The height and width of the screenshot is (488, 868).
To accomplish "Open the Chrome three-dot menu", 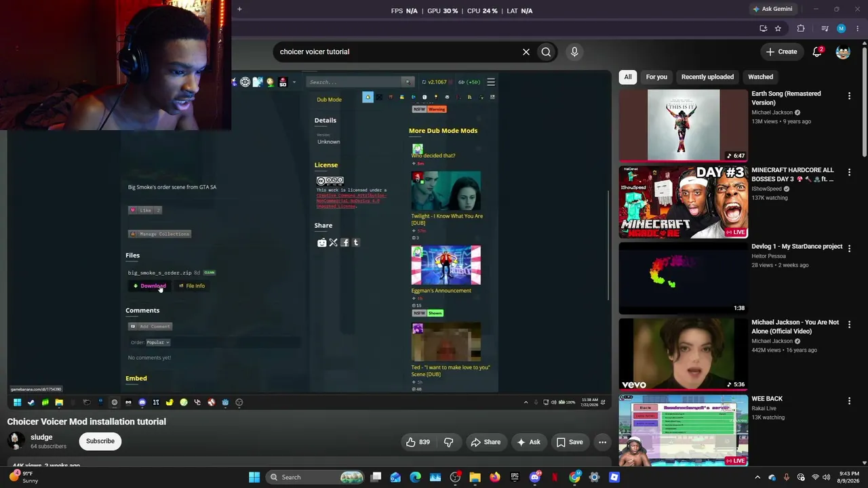I will click(x=858, y=28).
